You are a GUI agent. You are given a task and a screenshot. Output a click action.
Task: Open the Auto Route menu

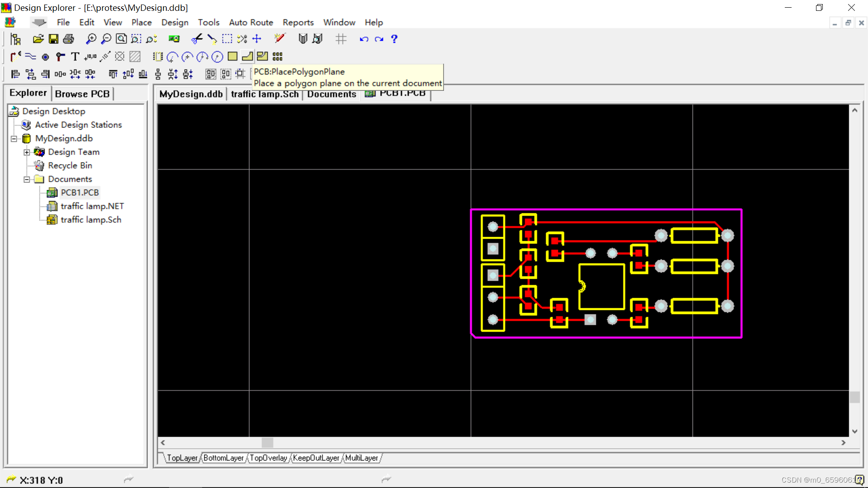[x=251, y=22]
